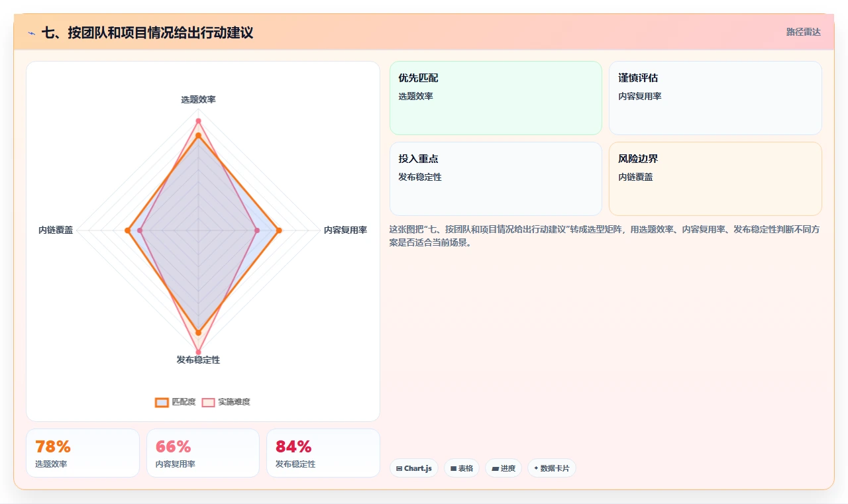Click the 选题效率 radar axis label
Screen dimensions: 848x504
pos(198,99)
